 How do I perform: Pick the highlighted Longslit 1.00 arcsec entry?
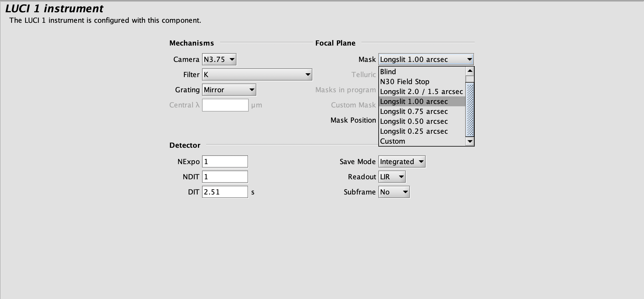[x=422, y=102]
